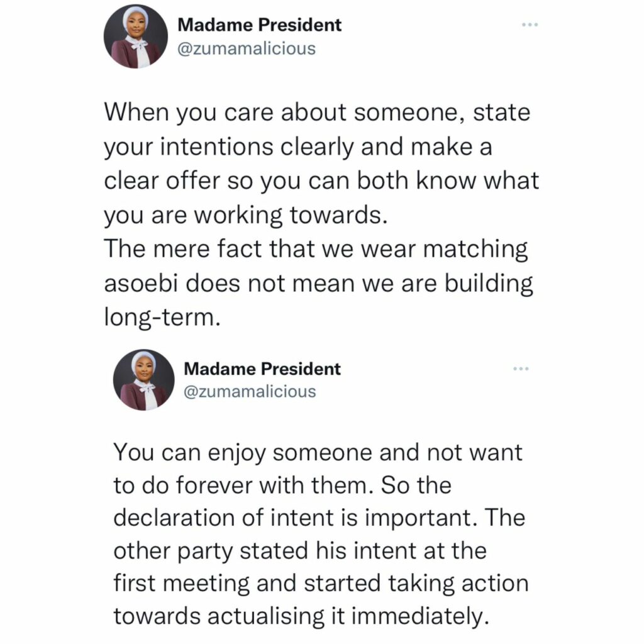
Task: Click the line "The mere fact that we wear matching"
Action: point(316,249)
